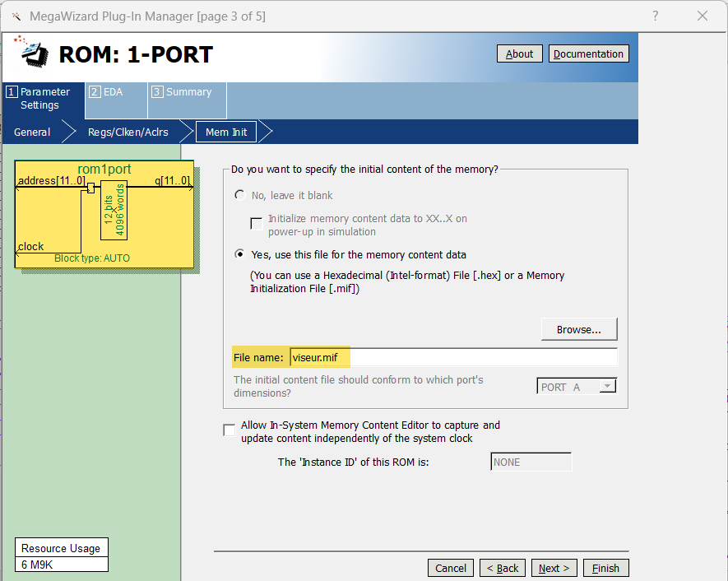728x581 pixels.
Task: Select 'Yes, use this file' radio option
Action: [239, 254]
